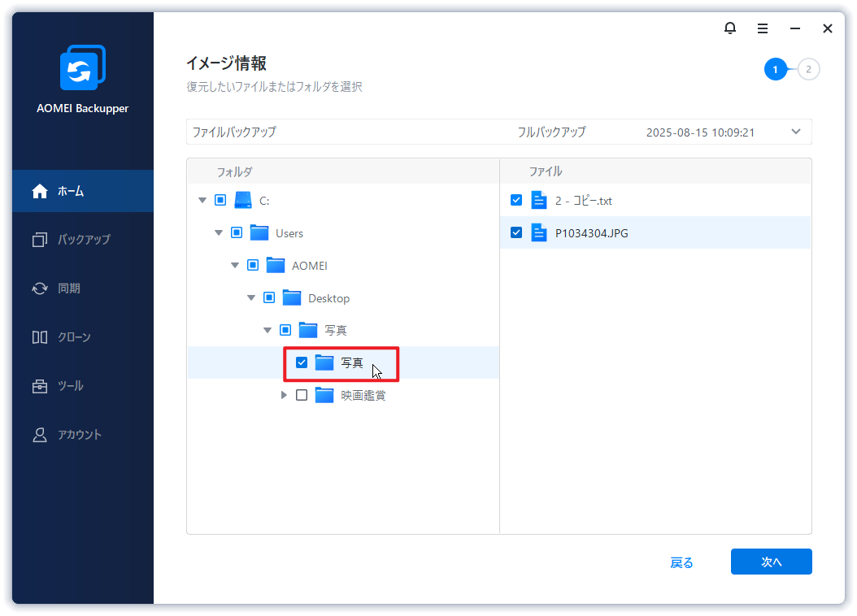Collapse the C: drive tree node
857x616 pixels.
click(x=202, y=201)
